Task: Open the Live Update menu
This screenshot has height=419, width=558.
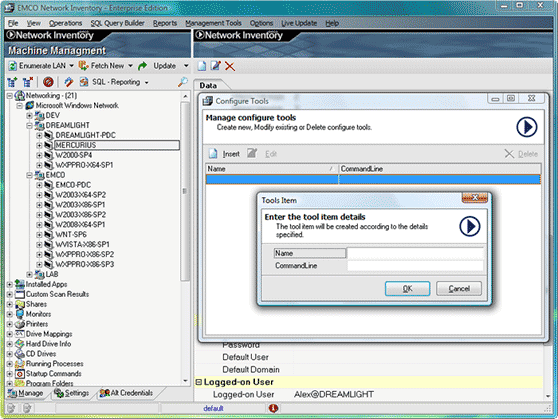Action: (x=299, y=23)
